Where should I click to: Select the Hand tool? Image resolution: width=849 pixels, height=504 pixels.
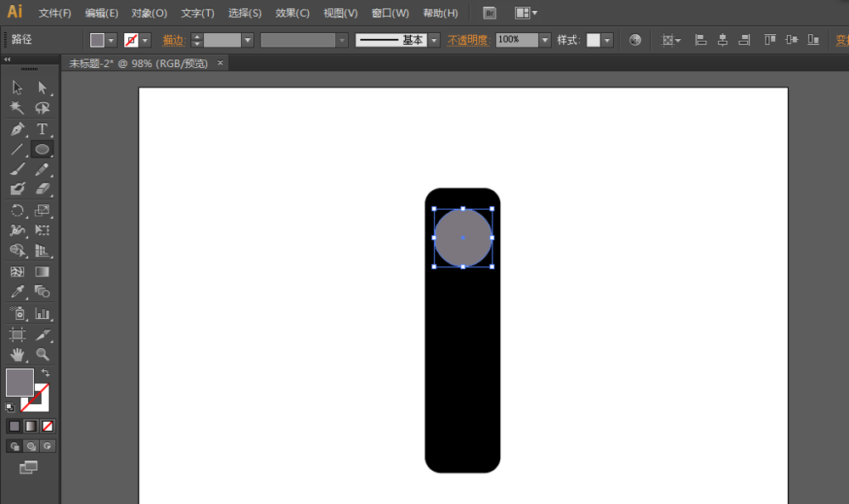pyautogui.click(x=17, y=355)
